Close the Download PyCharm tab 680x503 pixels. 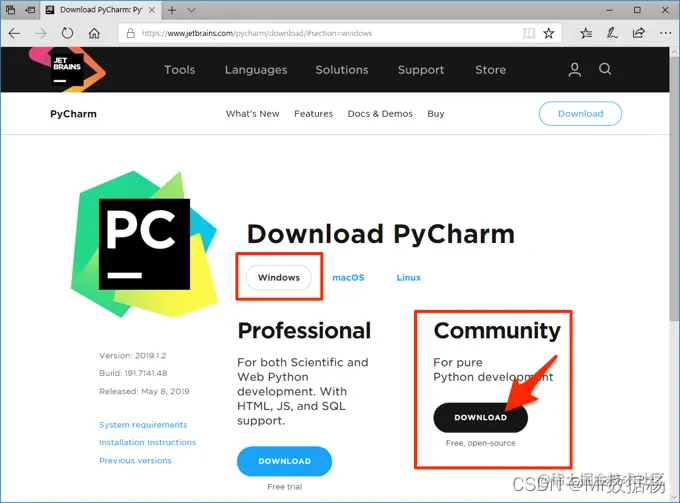[x=152, y=10]
